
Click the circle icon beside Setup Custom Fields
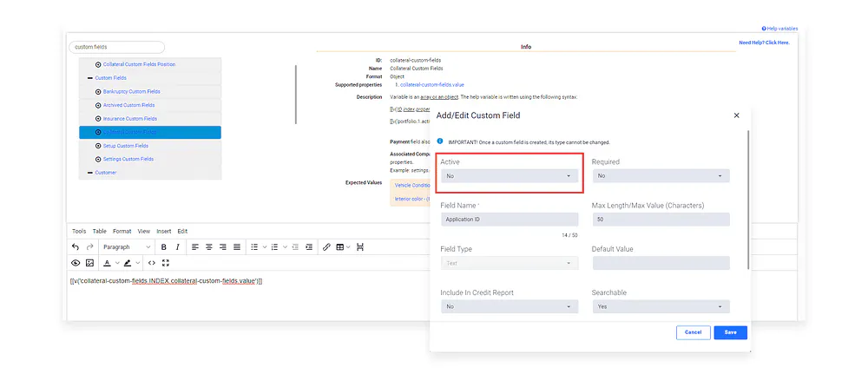click(98, 146)
